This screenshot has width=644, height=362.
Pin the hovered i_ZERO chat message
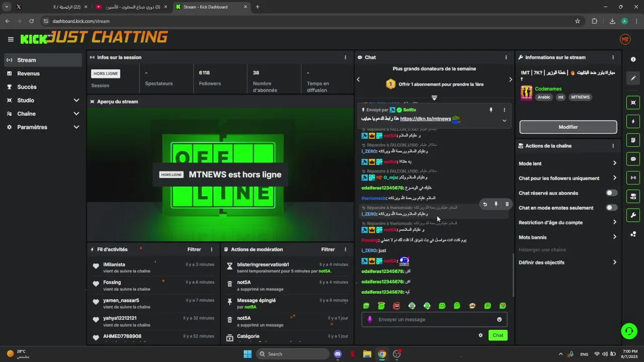tap(496, 204)
